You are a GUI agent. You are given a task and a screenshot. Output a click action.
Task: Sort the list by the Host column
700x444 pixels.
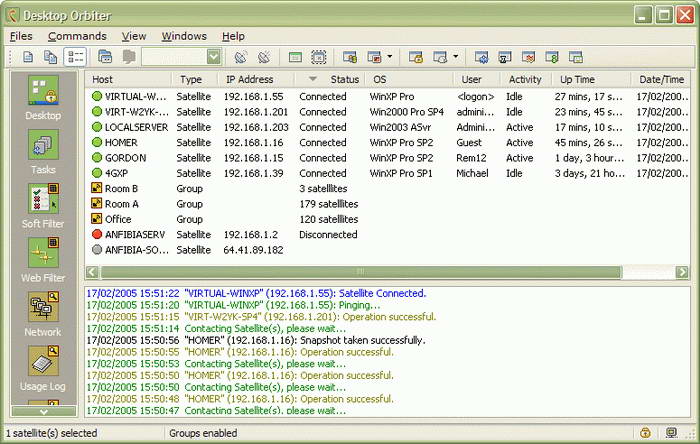[129, 79]
